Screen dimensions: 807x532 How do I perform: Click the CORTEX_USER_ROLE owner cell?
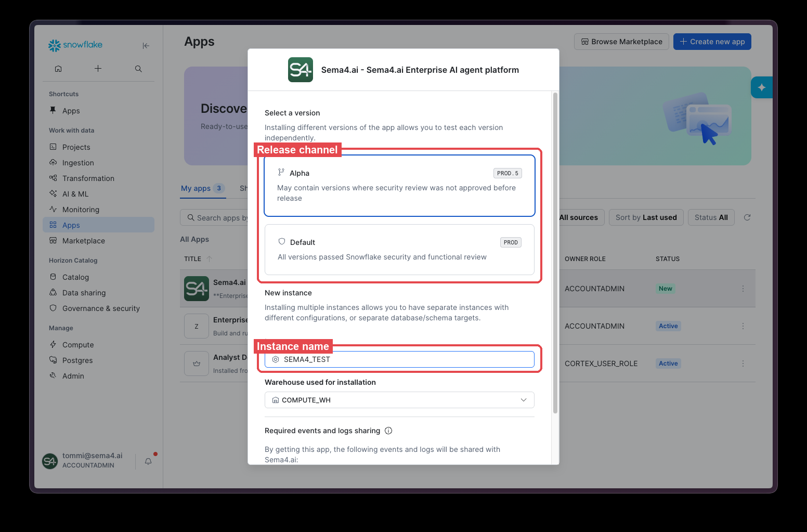pyautogui.click(x=601, y=364)
